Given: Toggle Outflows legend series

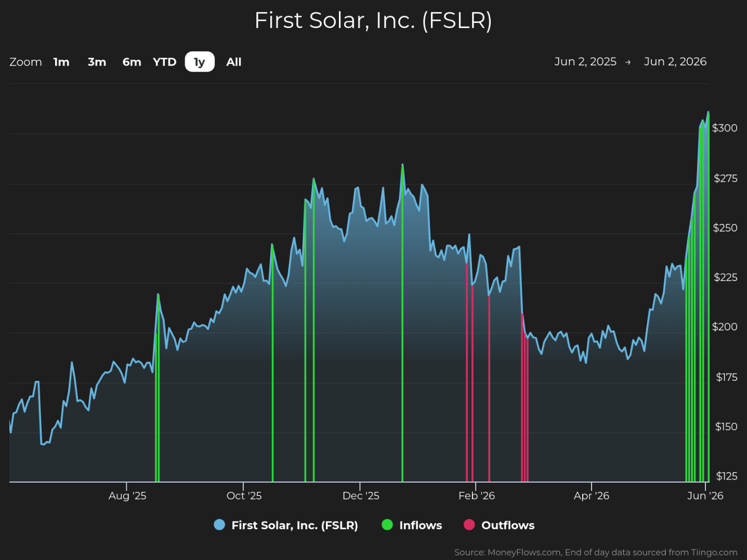Looking at the screenshot, I should click(499, 525).
